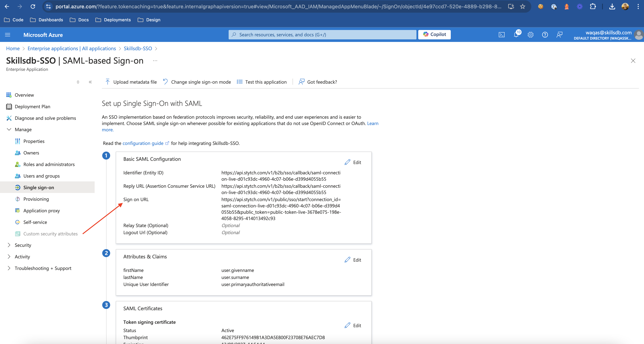Open the portal settings gear icon
The height and width of the screenshot is (344, 644).
pyautogui.click(x=531, y=35)
